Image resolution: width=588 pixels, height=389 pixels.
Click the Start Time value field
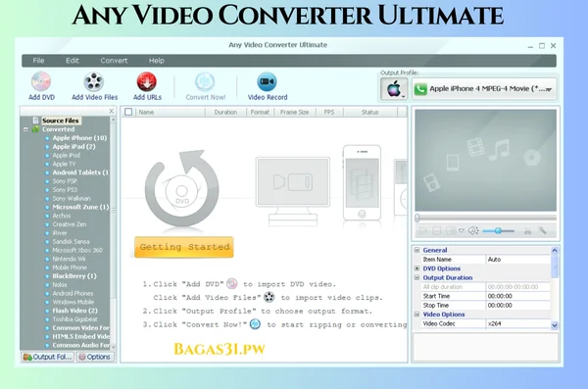point(518,296)
